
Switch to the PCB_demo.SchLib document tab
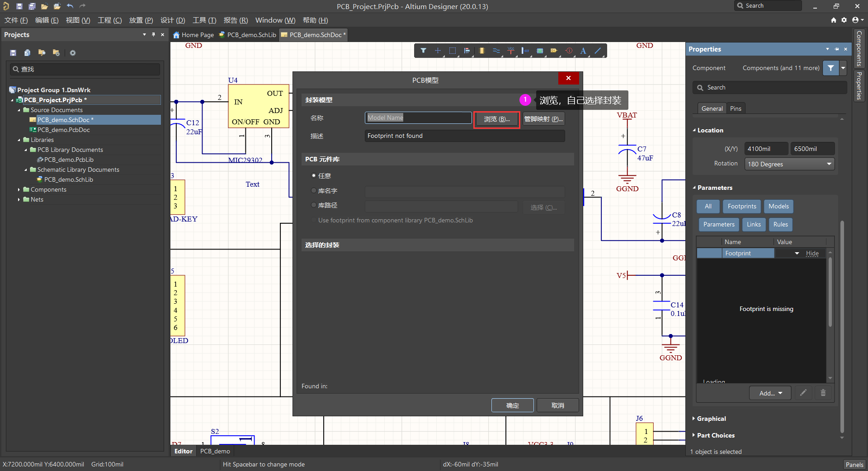tap(248, 35)
